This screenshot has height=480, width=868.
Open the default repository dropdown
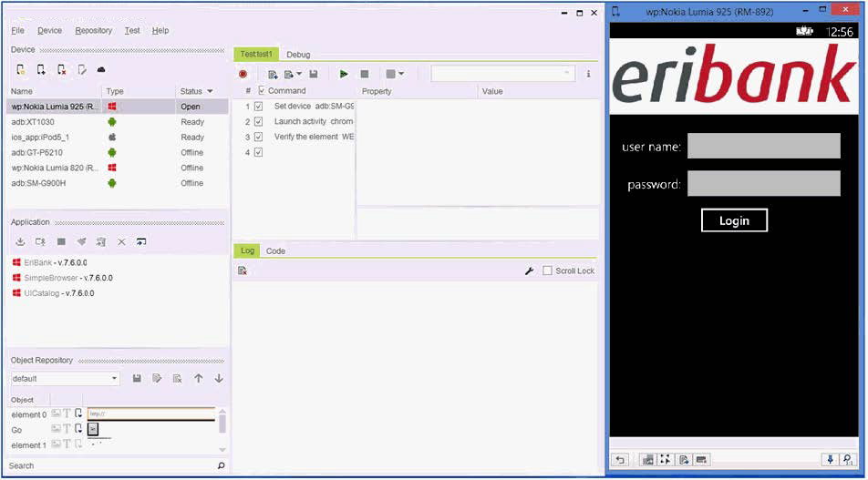(x=114, y=378)
